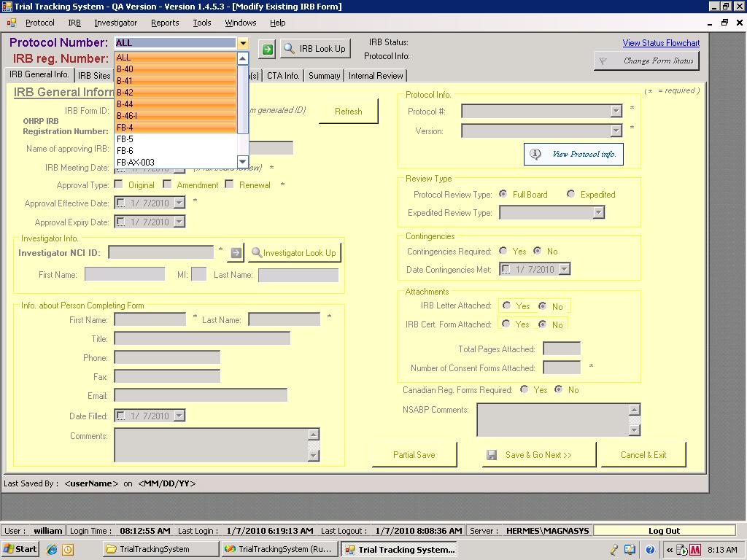This screenshot has height=560, width=747.
Task: Click the View Protocol info button
Action: [x=573, y=155]
